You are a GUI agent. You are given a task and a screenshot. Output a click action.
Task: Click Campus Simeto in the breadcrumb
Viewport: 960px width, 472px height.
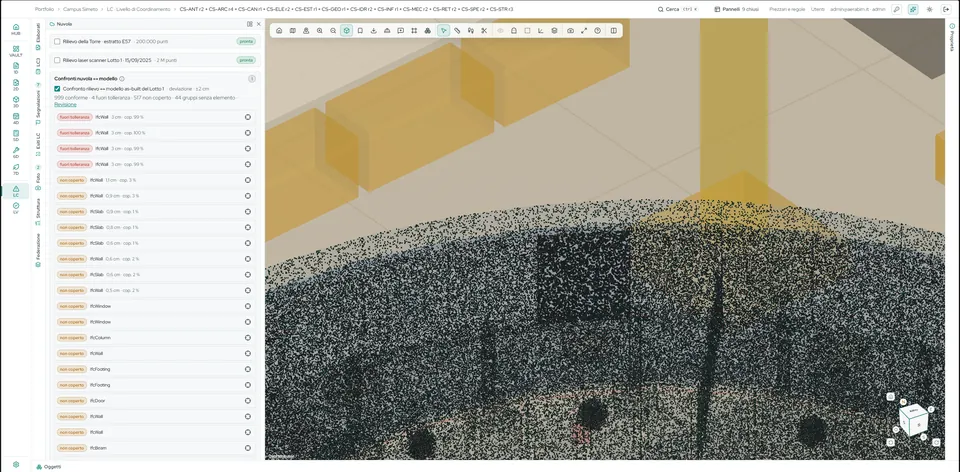(78, 10)
